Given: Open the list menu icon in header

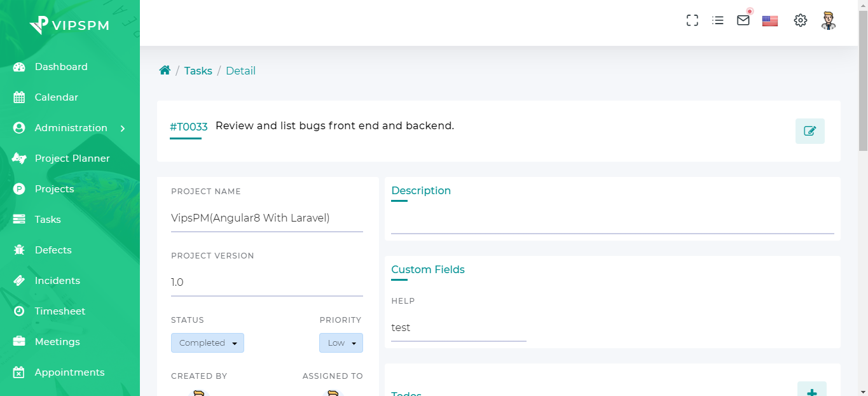Looking at the screenshot, I should (718, 20).
